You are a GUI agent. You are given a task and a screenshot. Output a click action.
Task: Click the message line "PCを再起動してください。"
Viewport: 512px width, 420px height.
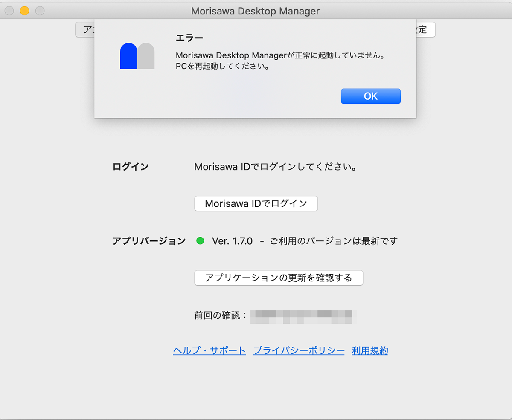coord(222,67)
